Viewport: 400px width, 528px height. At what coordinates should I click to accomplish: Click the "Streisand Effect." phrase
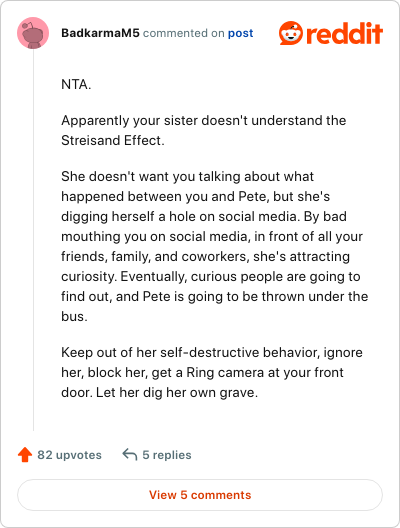click(x=113, y=140)
